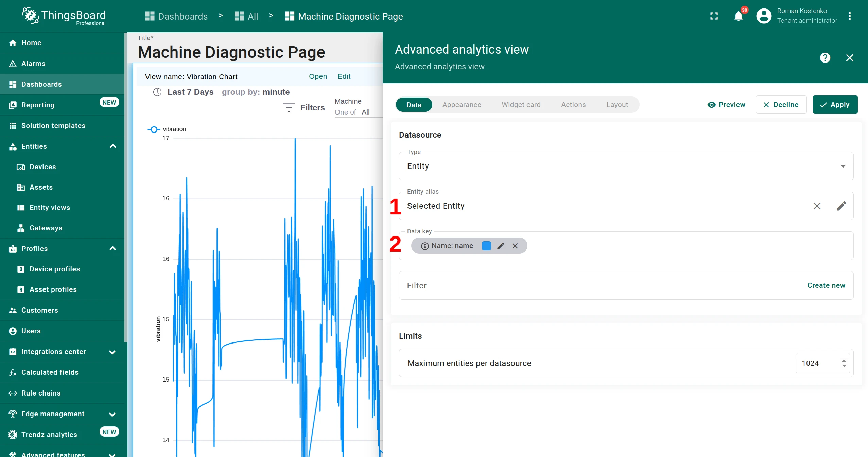Viewport: 868px width, 457px height.
Task: Collapse the Profiles menu group
Action: [113, 249]
